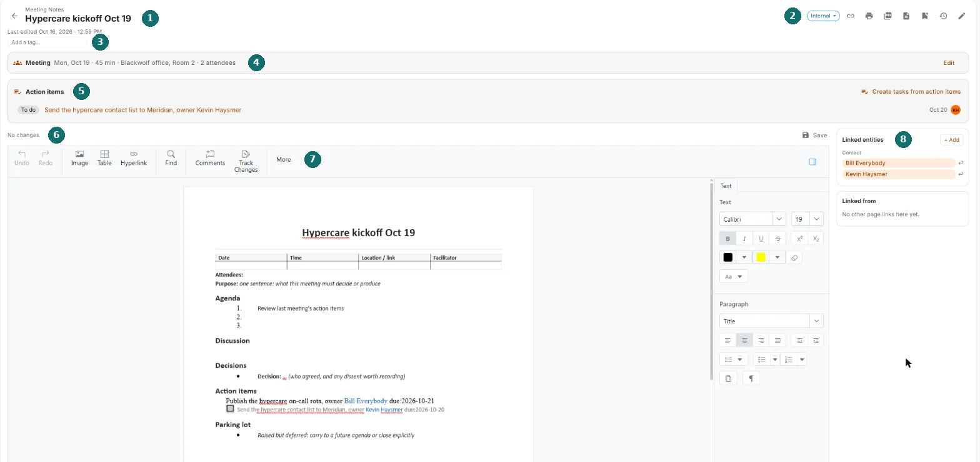Image resolution: width=980 pixels, height=462 pixels.
Task: Toggle Track Changes in toolbar
Action: tap(246, 161)
